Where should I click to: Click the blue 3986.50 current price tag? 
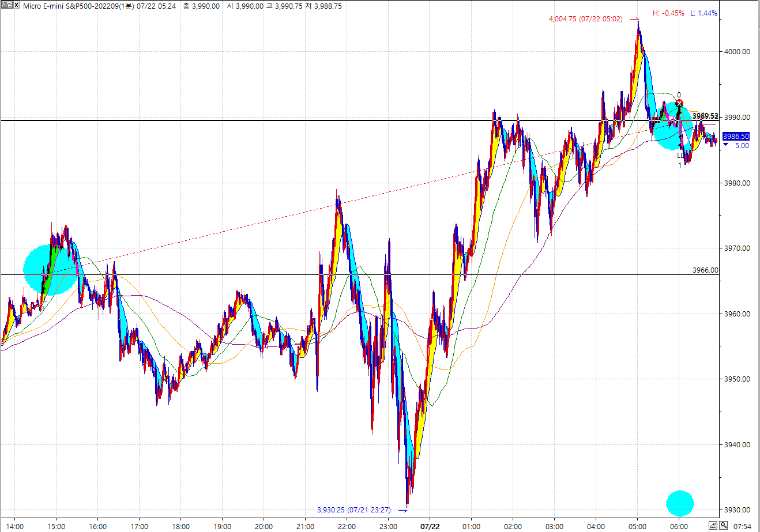[x=736, y=137]
